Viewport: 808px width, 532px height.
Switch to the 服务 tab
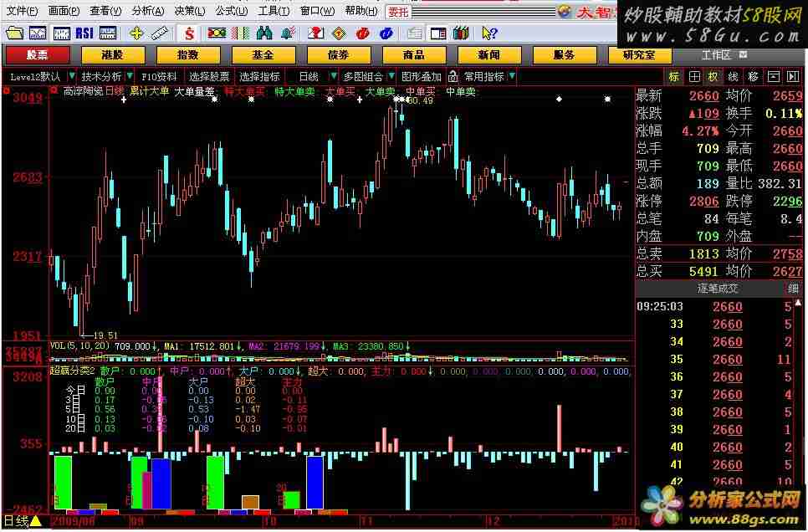(565, 54)
